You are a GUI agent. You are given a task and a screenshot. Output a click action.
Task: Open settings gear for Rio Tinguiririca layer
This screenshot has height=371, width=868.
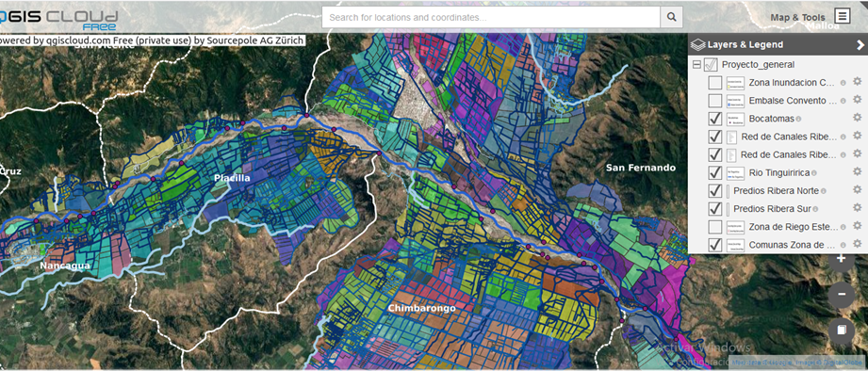coord(858,172)
